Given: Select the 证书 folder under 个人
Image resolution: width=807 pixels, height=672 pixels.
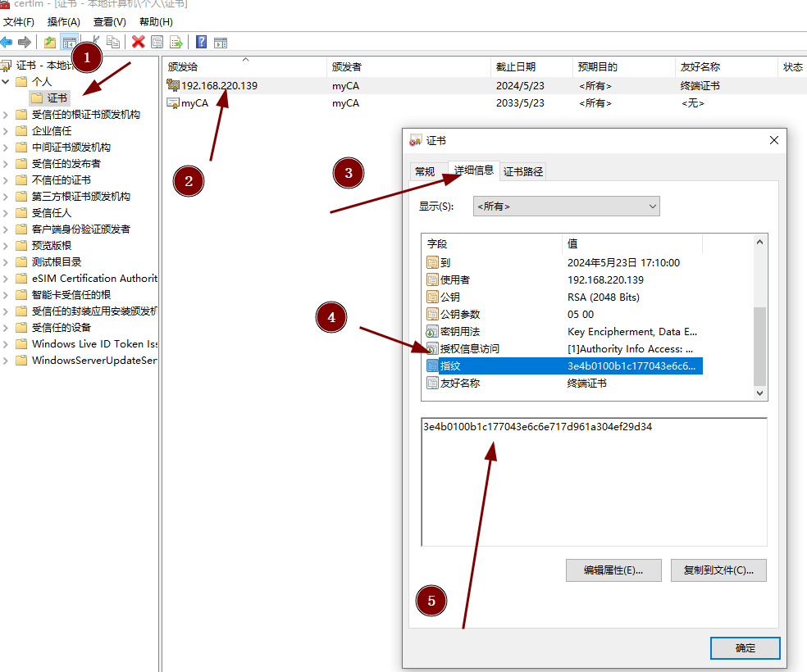Looking at the screenshot, I should click(49, 98).
